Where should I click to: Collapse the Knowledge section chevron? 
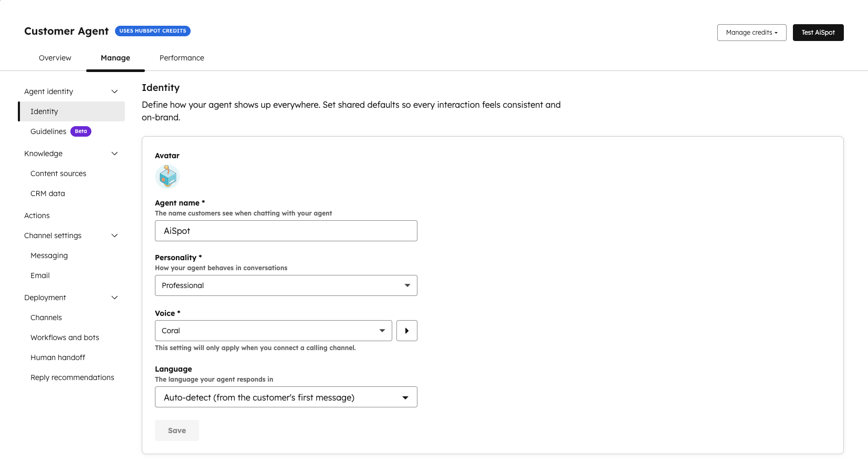[114, 153]
